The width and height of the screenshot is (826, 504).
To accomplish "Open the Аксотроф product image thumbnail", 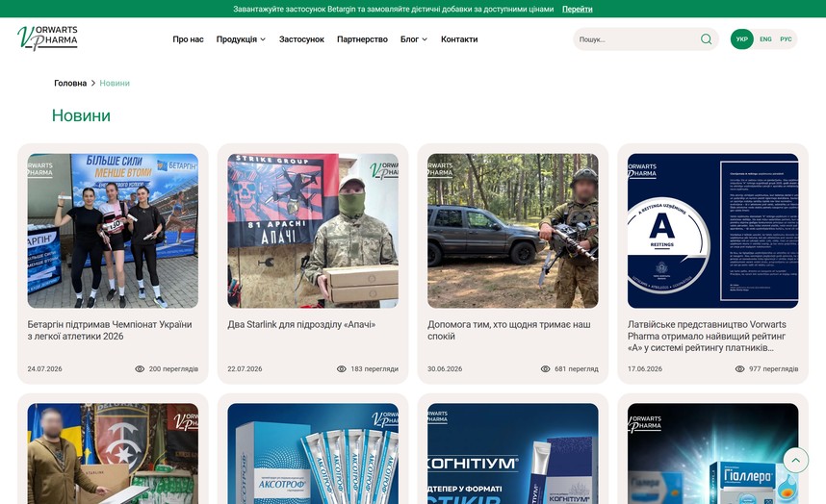I will 313,453.
